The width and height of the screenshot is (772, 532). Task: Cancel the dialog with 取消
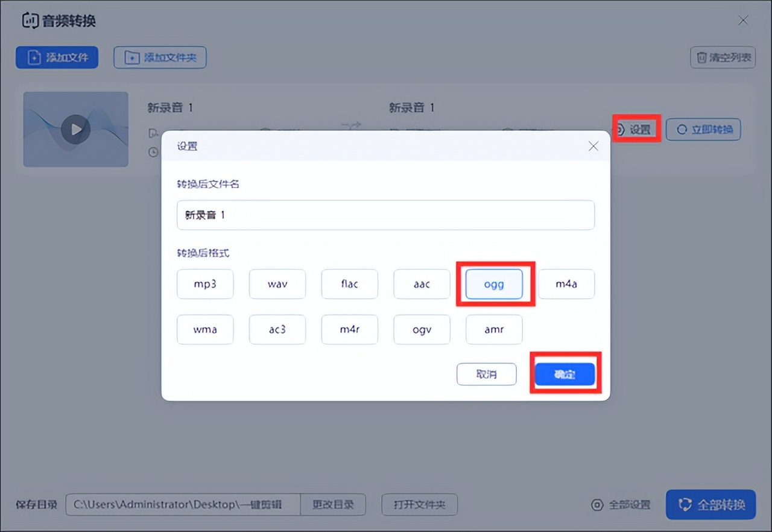[x=486, y=374]
